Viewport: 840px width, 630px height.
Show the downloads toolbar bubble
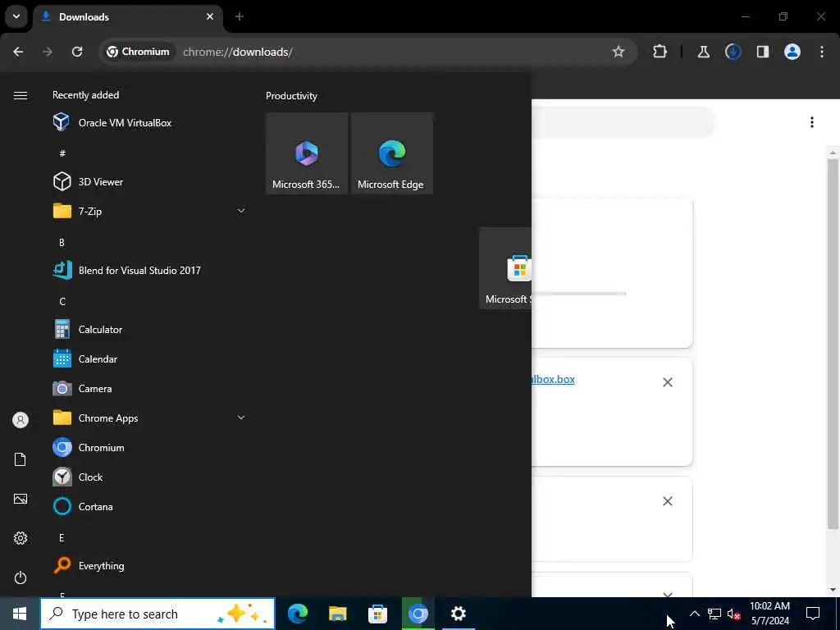[x=733, y=52]
